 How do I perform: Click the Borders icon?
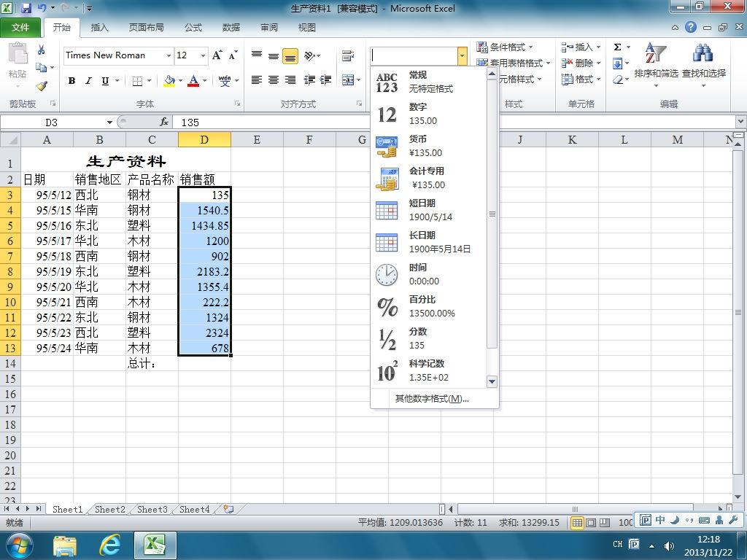click(x=137, y=81)
